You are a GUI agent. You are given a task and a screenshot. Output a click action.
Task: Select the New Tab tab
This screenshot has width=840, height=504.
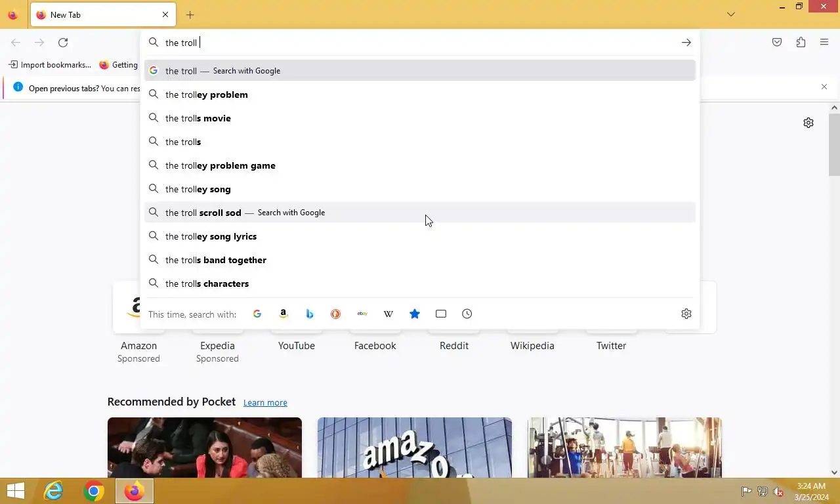coord(102,14)
